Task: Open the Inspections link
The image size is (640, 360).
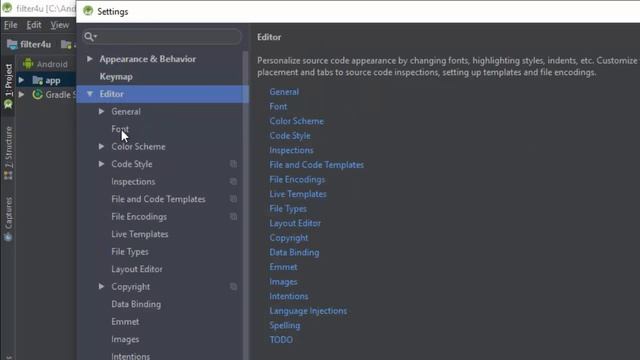Action: (x=291, y=150)
